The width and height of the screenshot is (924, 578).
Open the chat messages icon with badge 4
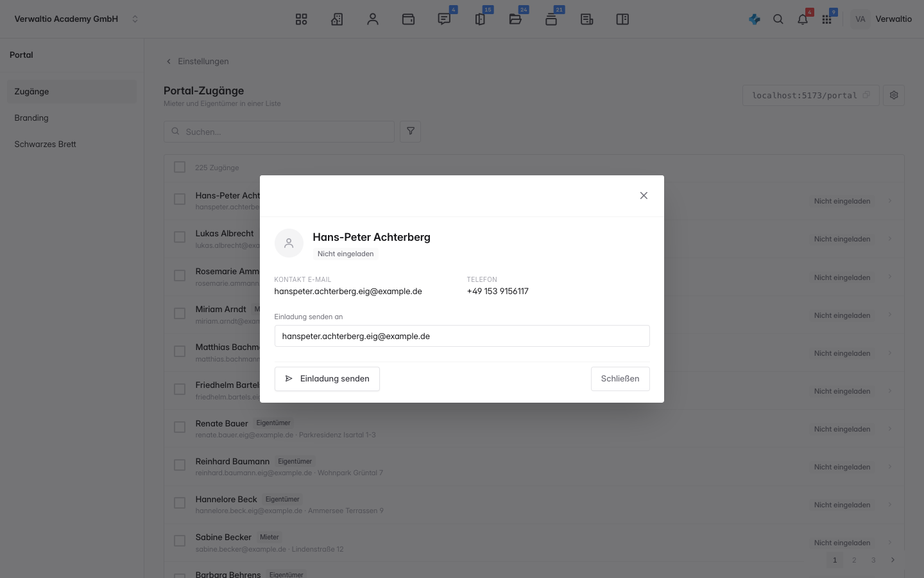[444, 19]
